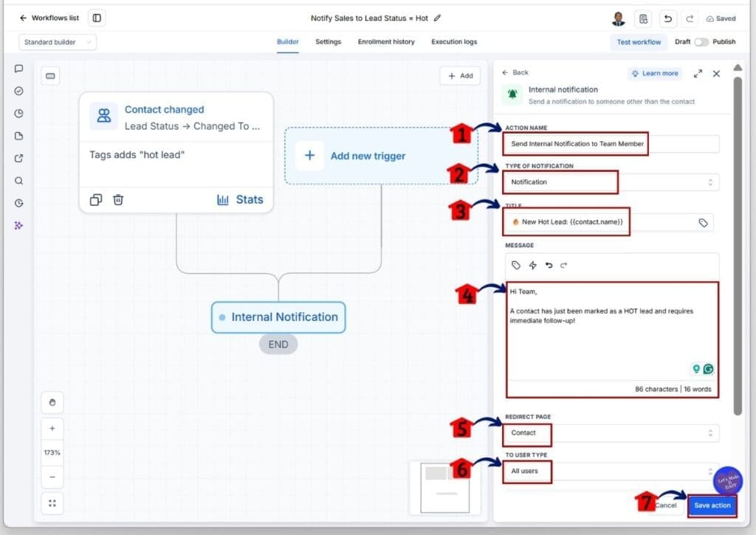Delete the Contact changed trigger
Image resolution: width=756 pixels, height=535 pixels.
coord(118,199)
